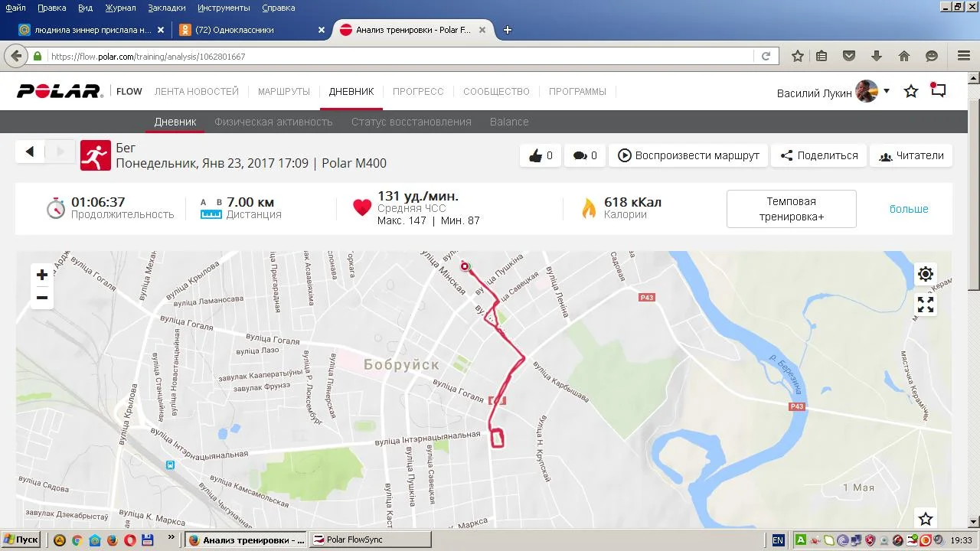Launch Opera from quick launch bar
This screenshot has height=551, width=980.
coord(130,540)
